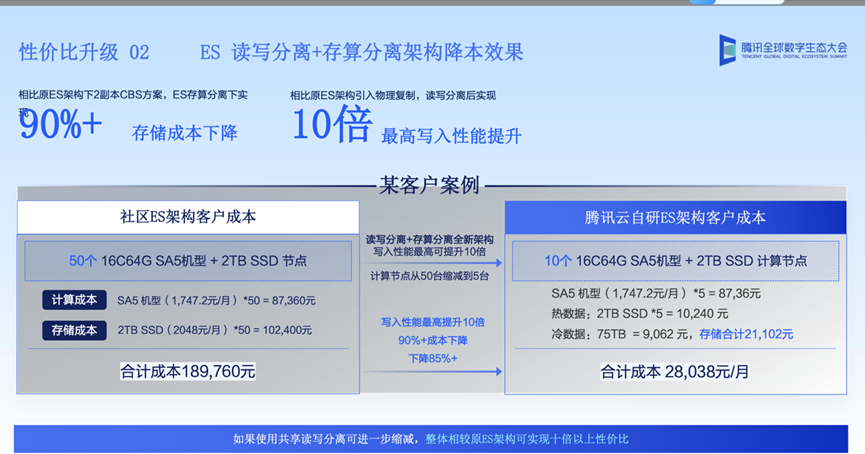
Task: Click the '10个 16C64G SA5机型 + 2TB SSD 计算节点' box
Action: pos(676,261)
